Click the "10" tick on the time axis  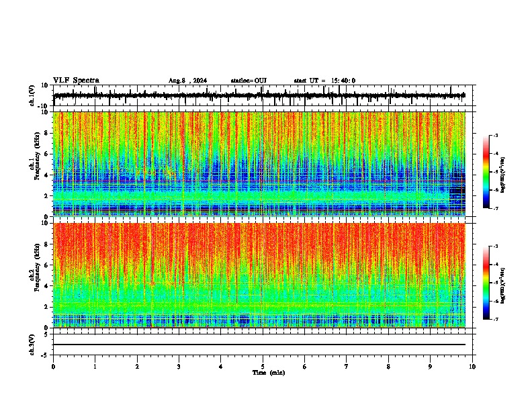click(x=472, y=367)
